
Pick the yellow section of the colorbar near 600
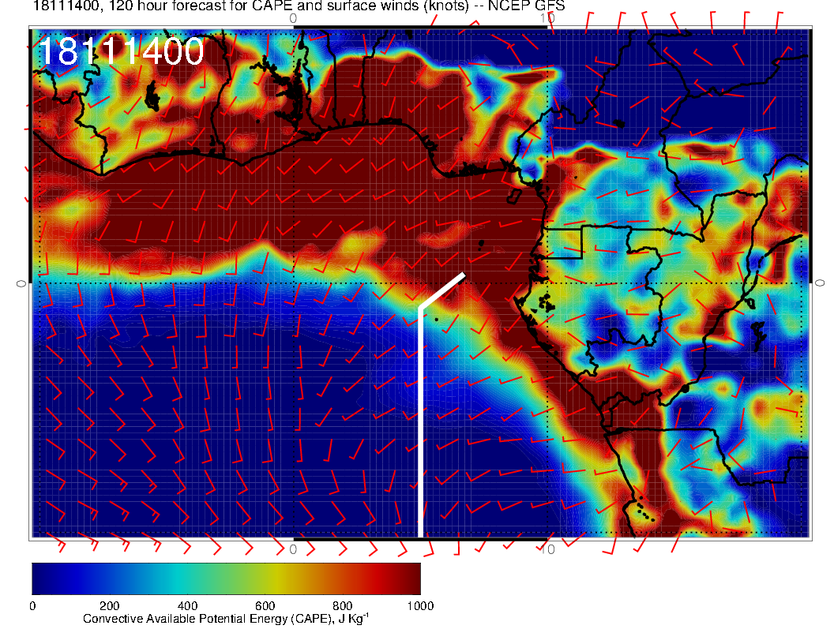pyautogui.click(x=265, y=578)
